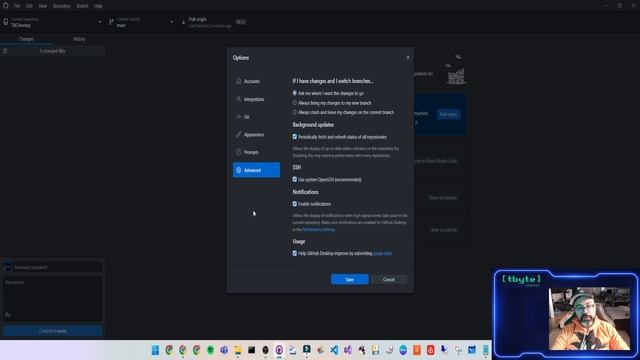This screenshot has width=640, height=360.
Task: Open Visual Studio purple icon in taskbar
Action: pos(348,350)
